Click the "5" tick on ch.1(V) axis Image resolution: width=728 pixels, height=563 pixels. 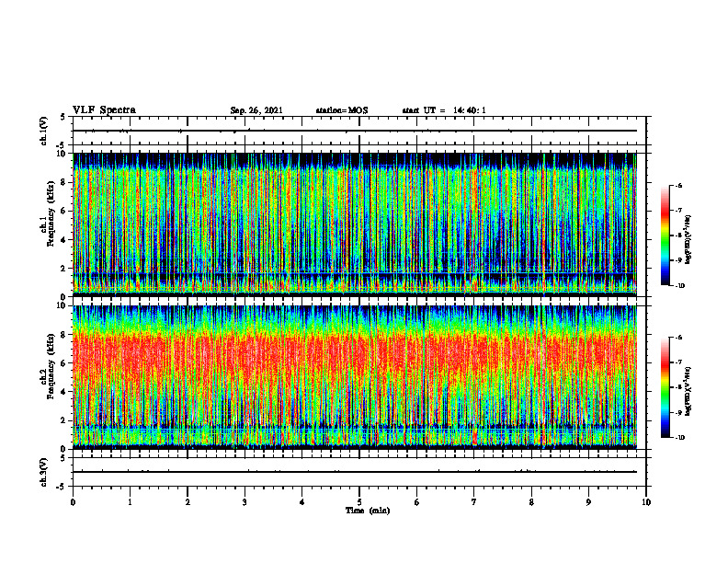tap(63, 117)
